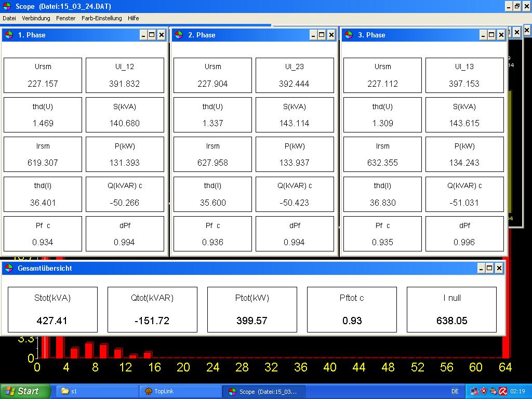Click the Scope application icon in the title bar
Screen dimensions: 532x399
point(7,6)
